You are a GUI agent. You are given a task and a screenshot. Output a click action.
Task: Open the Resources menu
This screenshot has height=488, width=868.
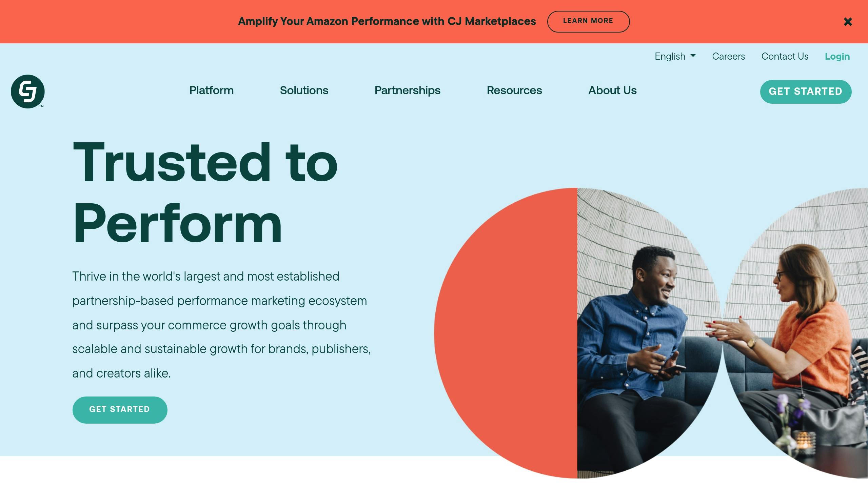(x=514, y=90)
